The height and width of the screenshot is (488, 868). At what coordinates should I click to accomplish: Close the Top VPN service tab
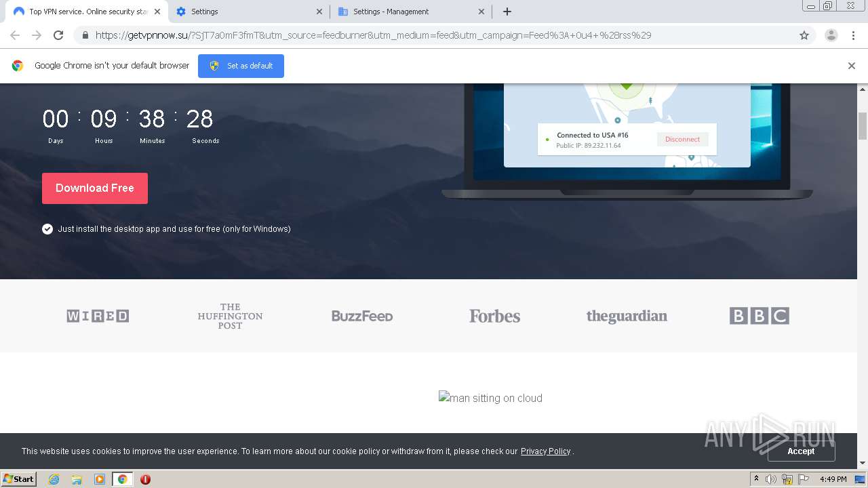point(157,12)
